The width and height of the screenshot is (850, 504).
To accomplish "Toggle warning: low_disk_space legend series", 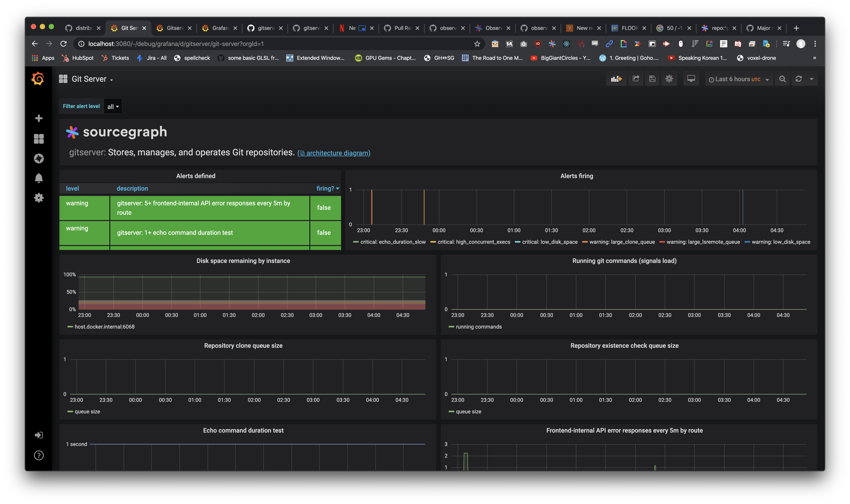I will [x=781, y=242].
